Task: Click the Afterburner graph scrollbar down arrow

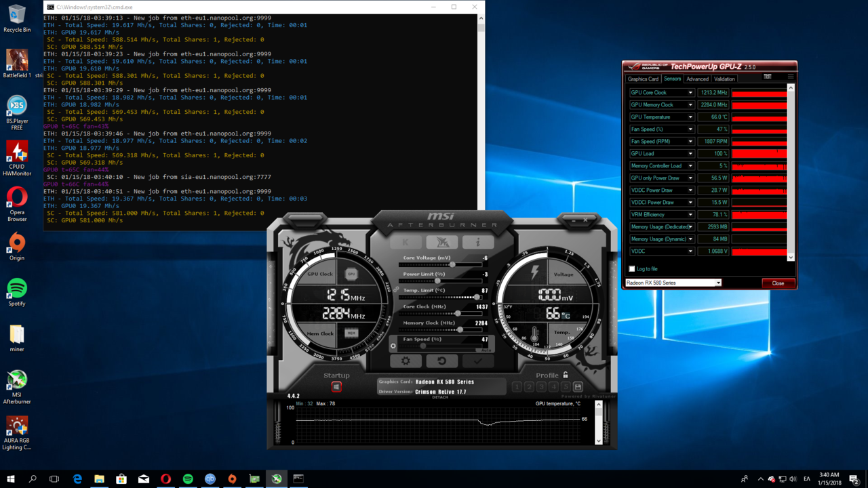Action: [598, 441]
